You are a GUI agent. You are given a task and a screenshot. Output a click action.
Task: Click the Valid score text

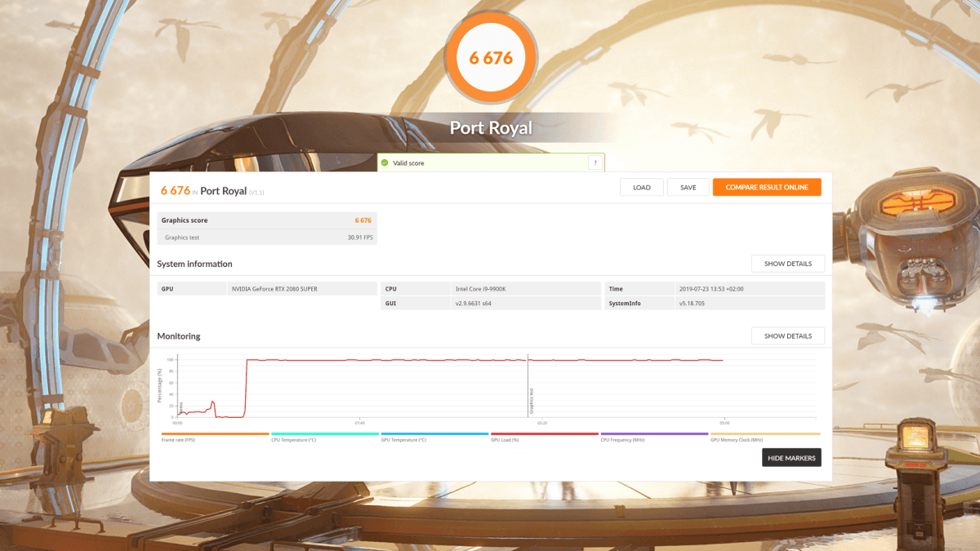pos(408,163)
